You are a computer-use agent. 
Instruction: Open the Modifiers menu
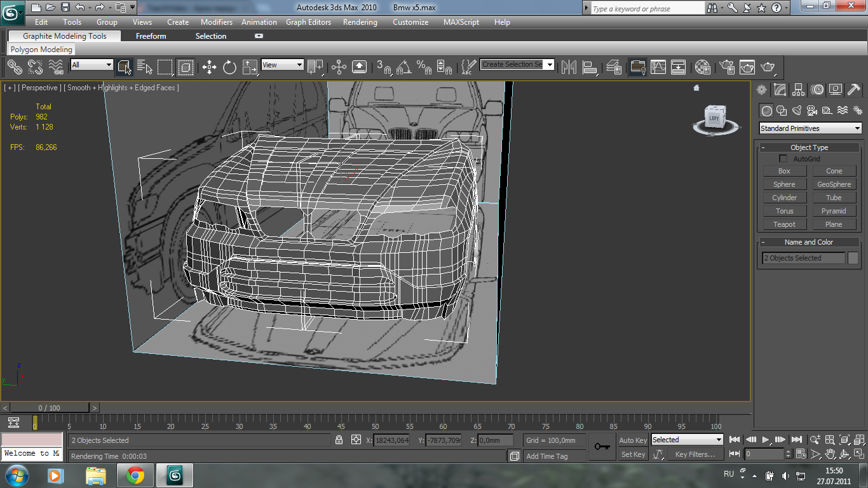pos(217,22)
